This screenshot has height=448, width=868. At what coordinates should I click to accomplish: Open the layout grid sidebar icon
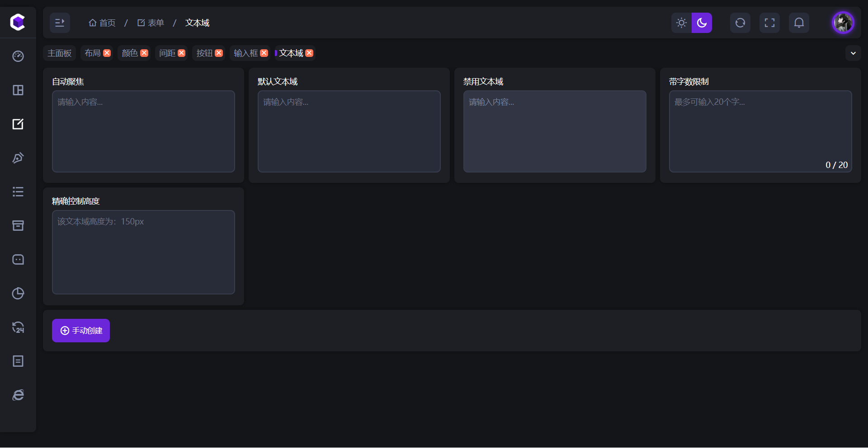click(x=18, y=90)
